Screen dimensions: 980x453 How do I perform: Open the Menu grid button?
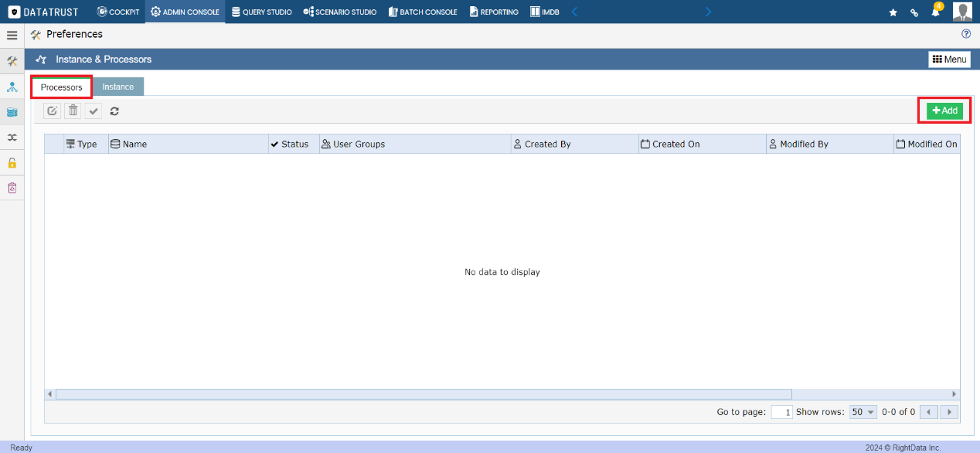click(x=949, y=60)
